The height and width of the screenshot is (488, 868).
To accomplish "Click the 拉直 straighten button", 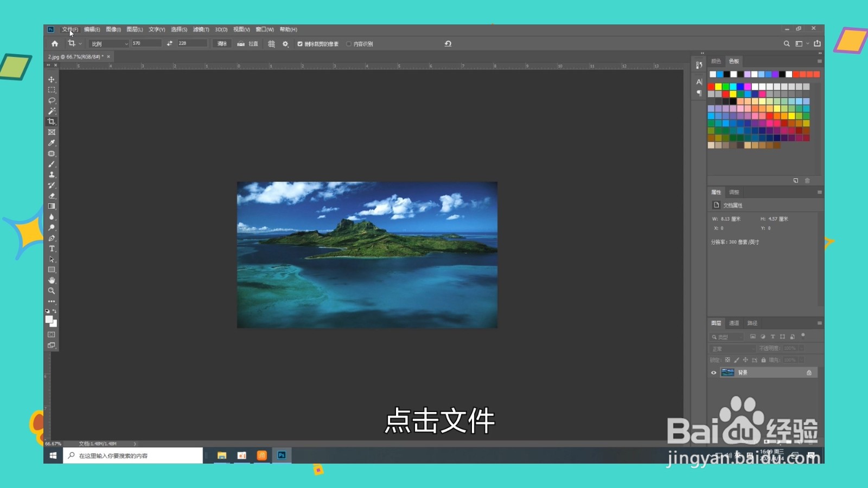I will click(x=248, y=43).
